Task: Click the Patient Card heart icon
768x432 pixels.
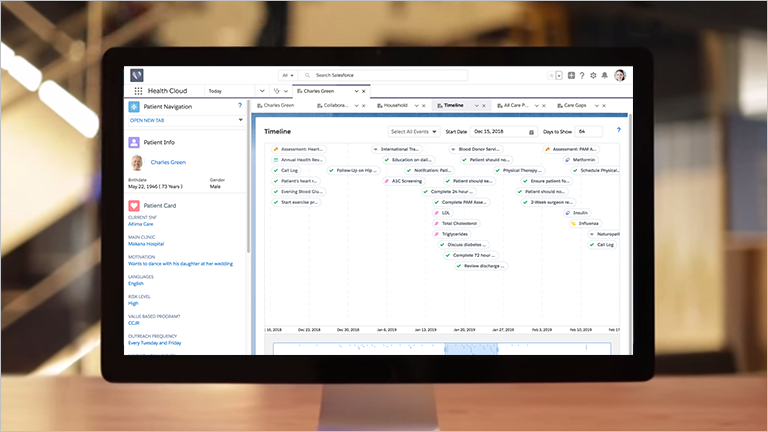Action: 134,206
